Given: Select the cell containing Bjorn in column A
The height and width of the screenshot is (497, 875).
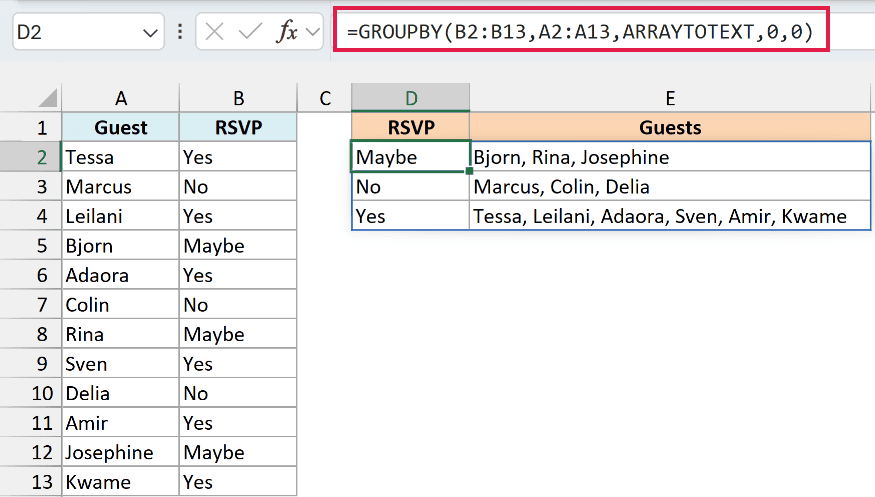Looking at the screenshot, I should (x=121, y=245).
